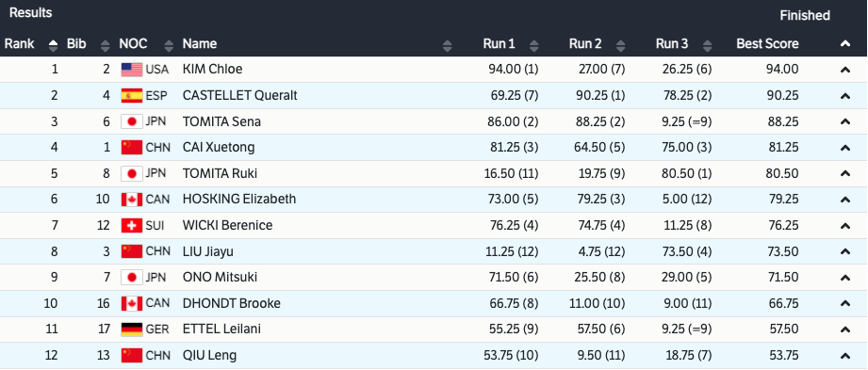Click the Finished status label
Image resolution: width=868 pixels, height=370 pixels.
805,15
